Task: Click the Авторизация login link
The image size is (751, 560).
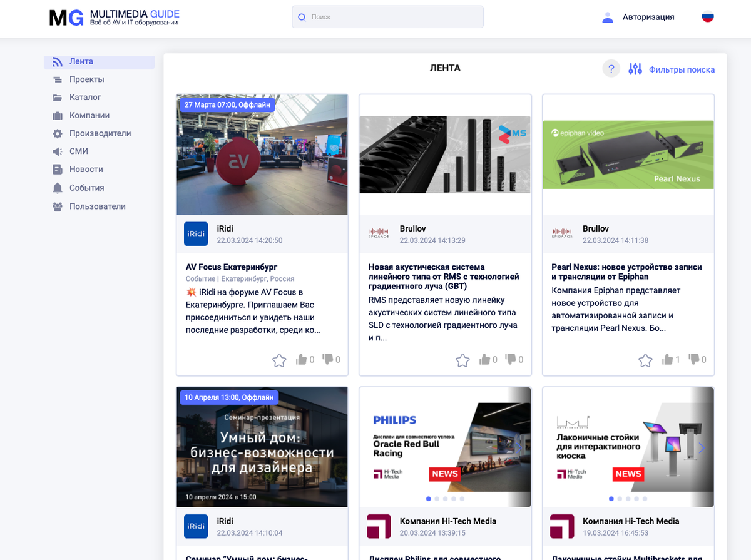Action: coord(648,18)
